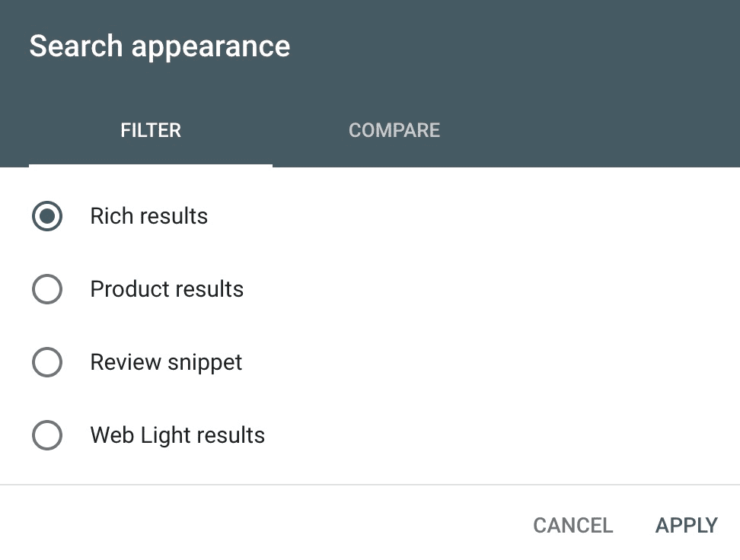
Task: Click the Review snippet radio circle
Action: [x=47, y=362]
